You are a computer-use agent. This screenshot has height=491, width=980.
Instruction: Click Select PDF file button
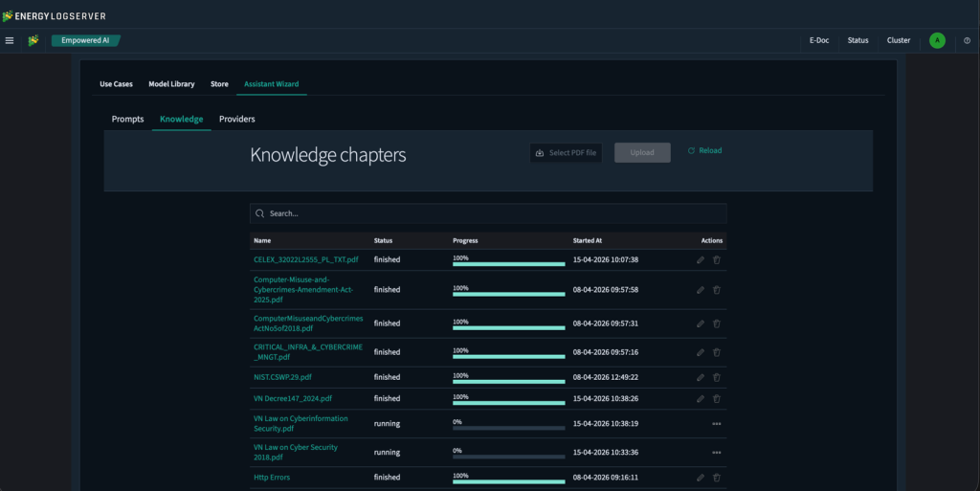[566, 153]
